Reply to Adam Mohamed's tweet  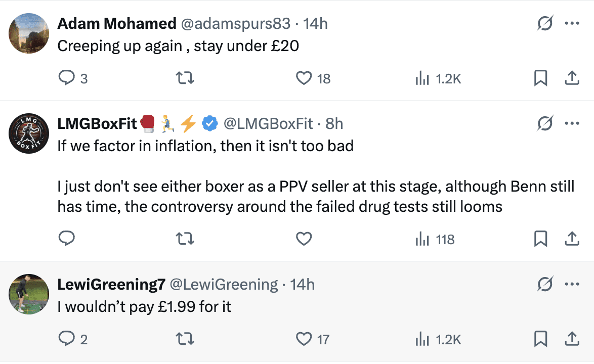click(67, 78)
